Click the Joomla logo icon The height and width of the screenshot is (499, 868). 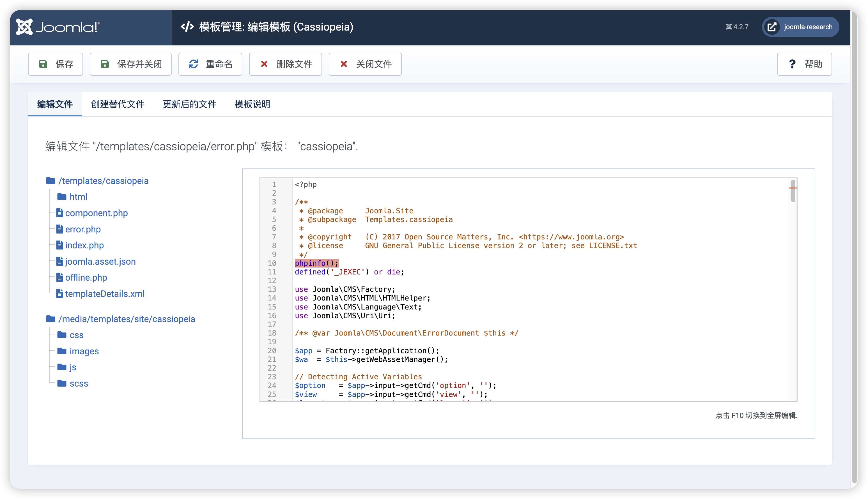(x=24, y=27)
